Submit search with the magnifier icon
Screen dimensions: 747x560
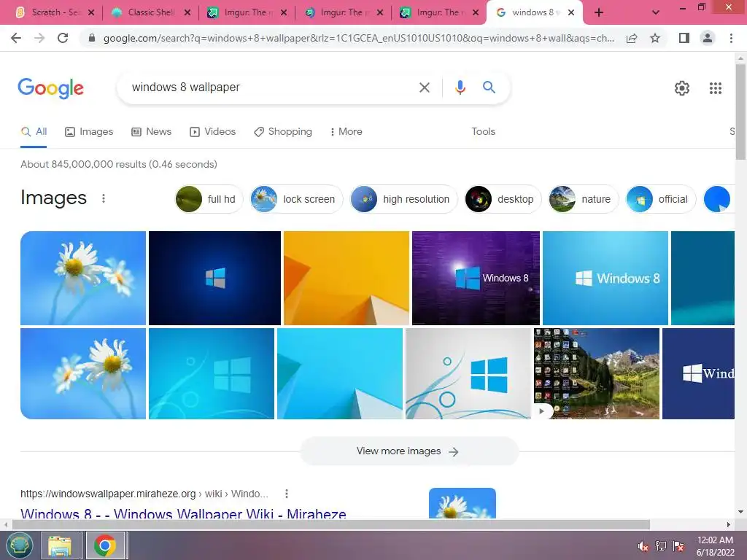[x=489, y=87]
